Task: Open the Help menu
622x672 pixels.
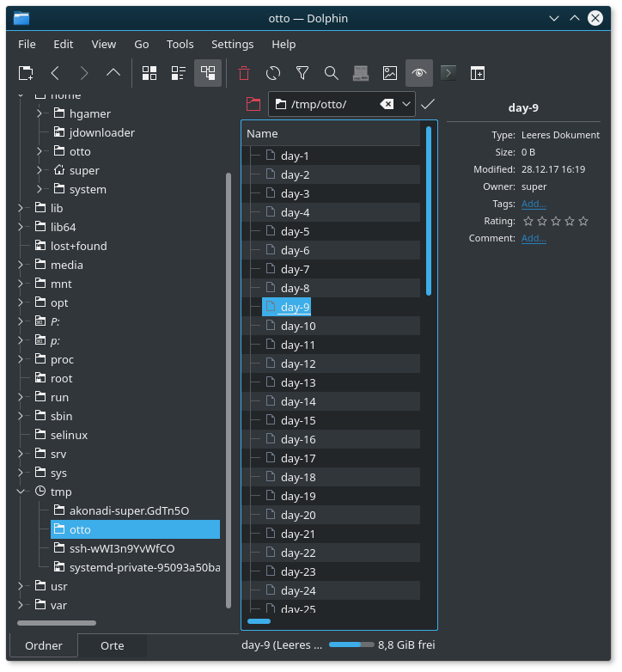Action: coord(284,44)
